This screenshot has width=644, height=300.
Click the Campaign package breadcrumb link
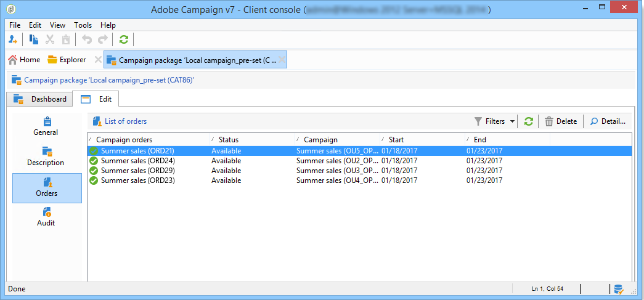pos(109,80)
